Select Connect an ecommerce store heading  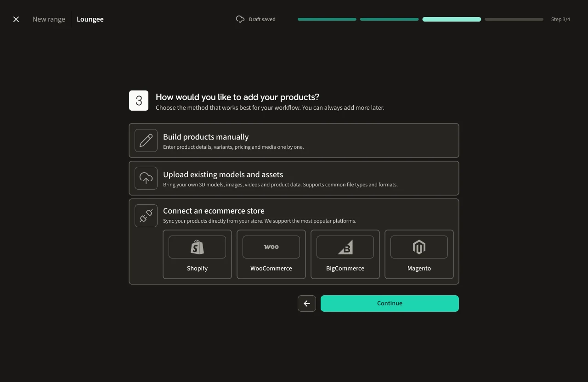click(x=214, y=211)
